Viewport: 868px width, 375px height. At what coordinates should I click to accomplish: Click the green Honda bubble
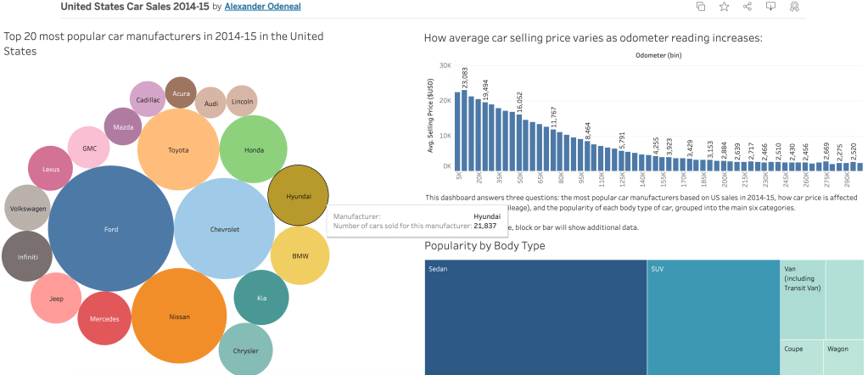tap(254, 150)
